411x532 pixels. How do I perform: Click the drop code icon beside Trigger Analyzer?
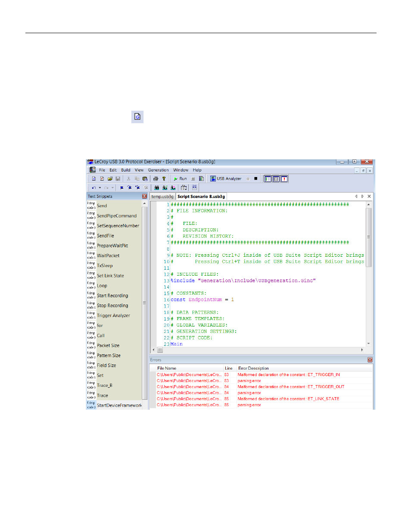(91, 315)
